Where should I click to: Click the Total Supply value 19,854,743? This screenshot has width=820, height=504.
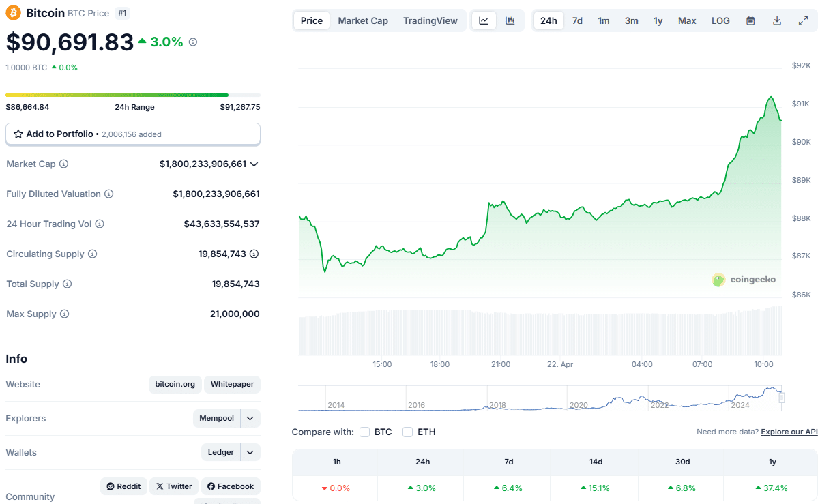(x=236, y=284)
